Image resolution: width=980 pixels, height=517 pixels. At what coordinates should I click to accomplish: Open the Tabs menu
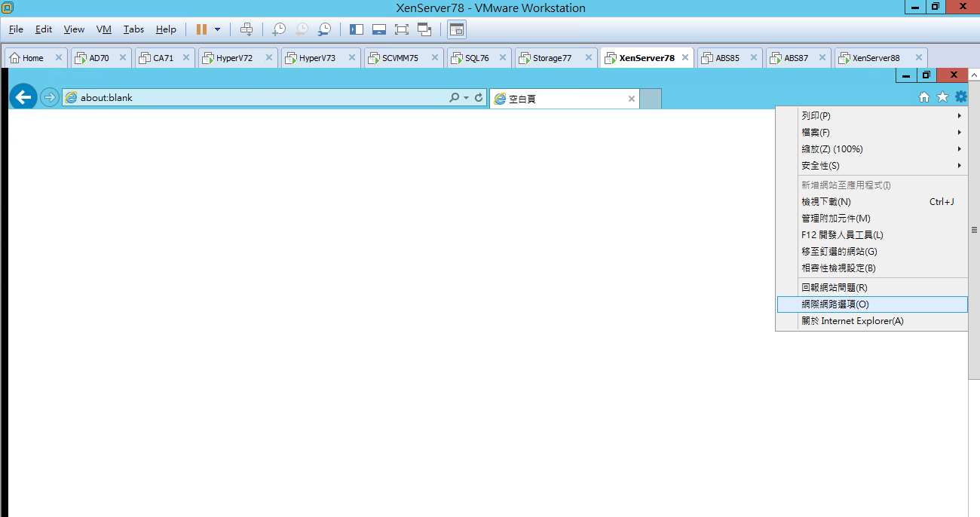click(133, 29)
